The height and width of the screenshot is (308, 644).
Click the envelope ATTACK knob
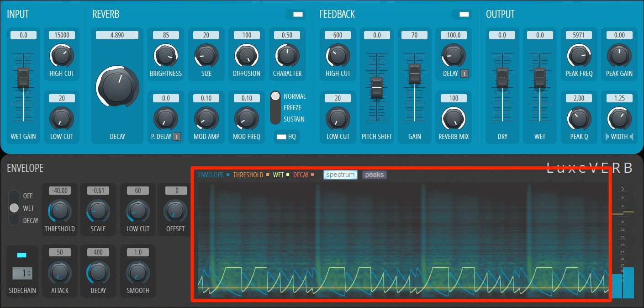59,273
